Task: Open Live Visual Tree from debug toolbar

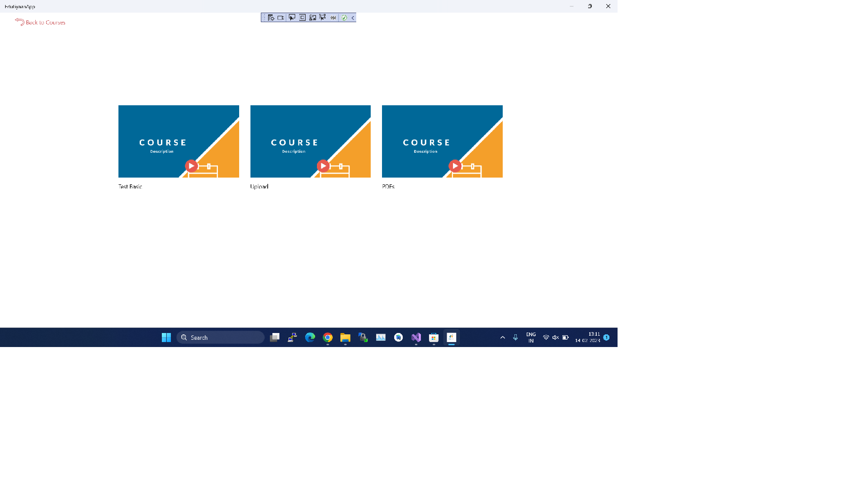Action: coord(271,18)
